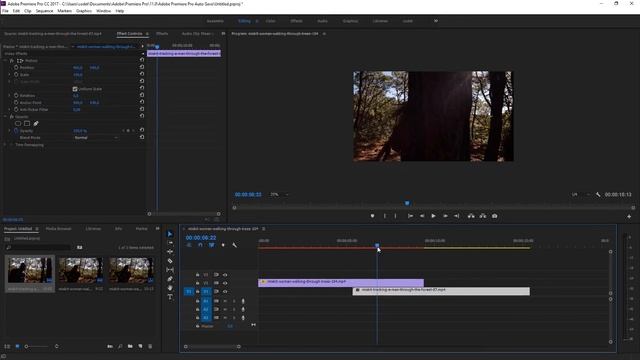Viewport: 640px width, 360px height.
Task: Select the Hand tool
Action: click(x=170, y=288)
